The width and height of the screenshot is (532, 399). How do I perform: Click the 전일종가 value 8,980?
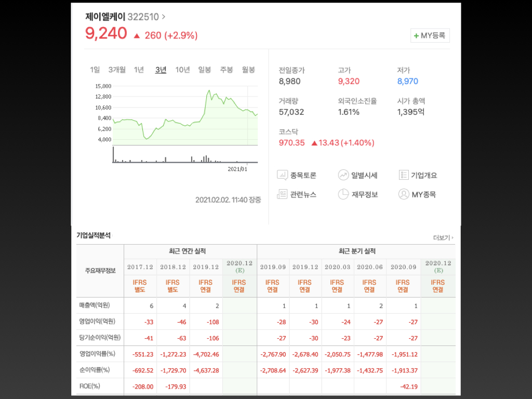point(290,82)
